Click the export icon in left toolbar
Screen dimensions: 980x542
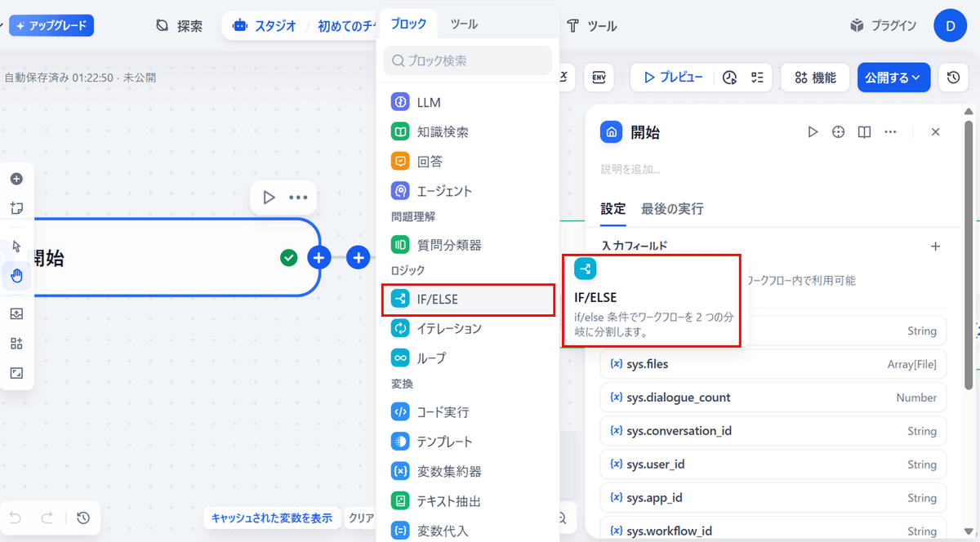click(16, 314)
